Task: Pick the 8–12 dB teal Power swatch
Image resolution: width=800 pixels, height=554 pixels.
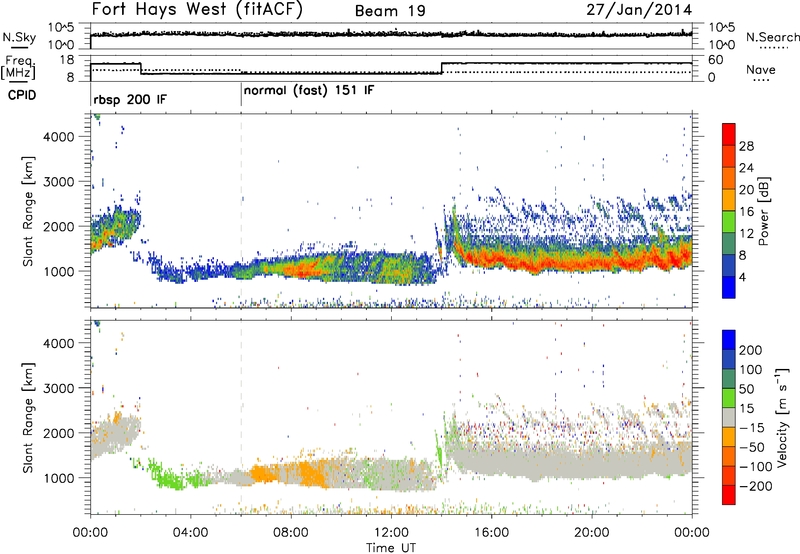Action: (x=729, y=244)
